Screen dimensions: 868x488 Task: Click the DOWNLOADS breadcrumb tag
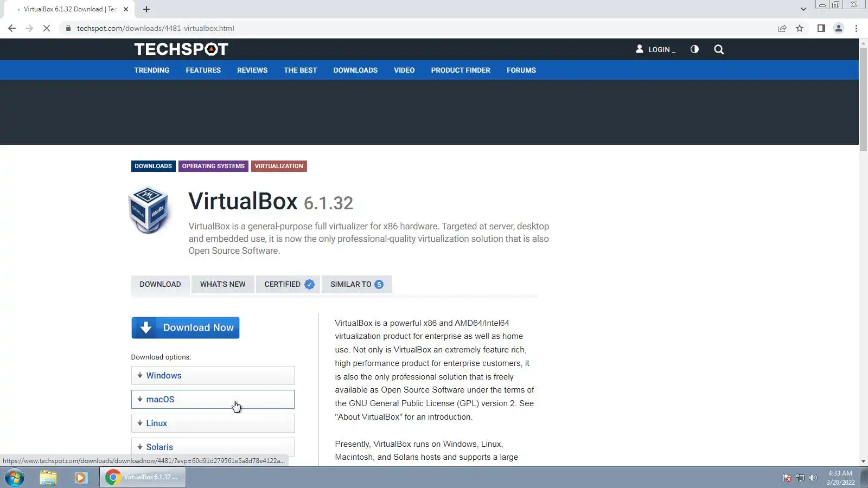[153, 166]
